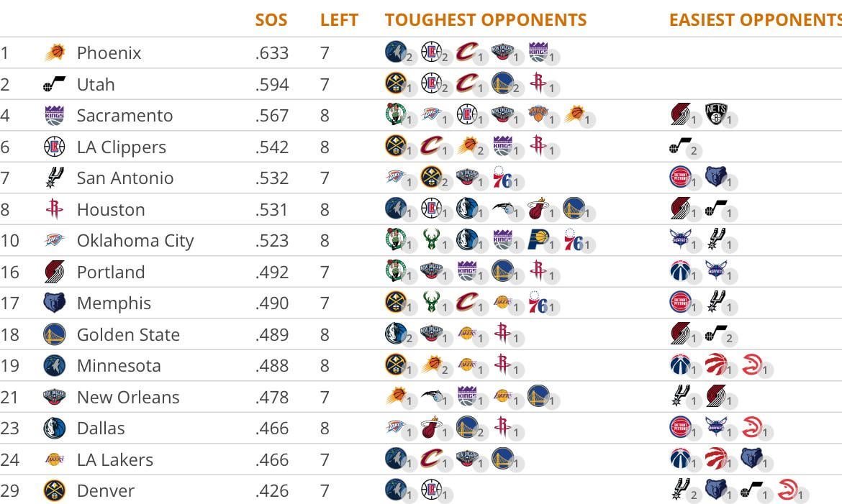Click Nets icon in Sacramento's easiest opponents
Image resolution: width=842 pixels, height=504 pixels.
click(x=716, y=114)
